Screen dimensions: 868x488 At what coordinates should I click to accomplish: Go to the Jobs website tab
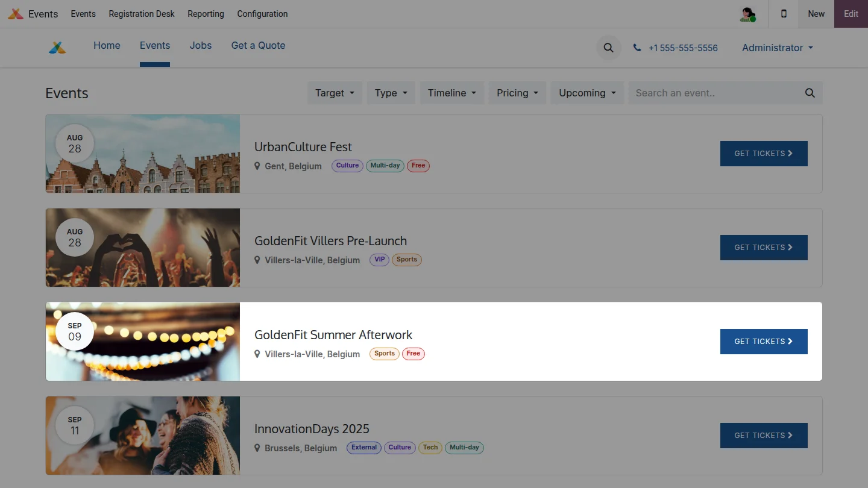(200, 46)
